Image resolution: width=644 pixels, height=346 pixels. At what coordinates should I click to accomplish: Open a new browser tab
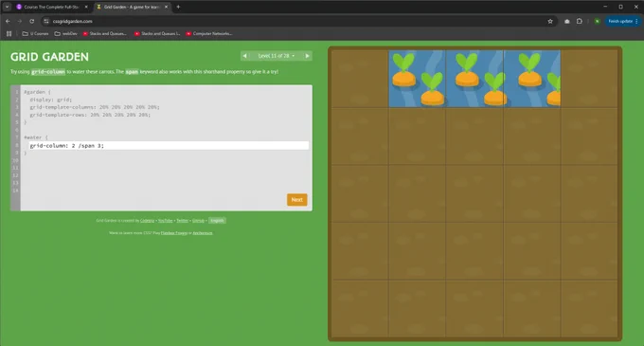(178, 7)
